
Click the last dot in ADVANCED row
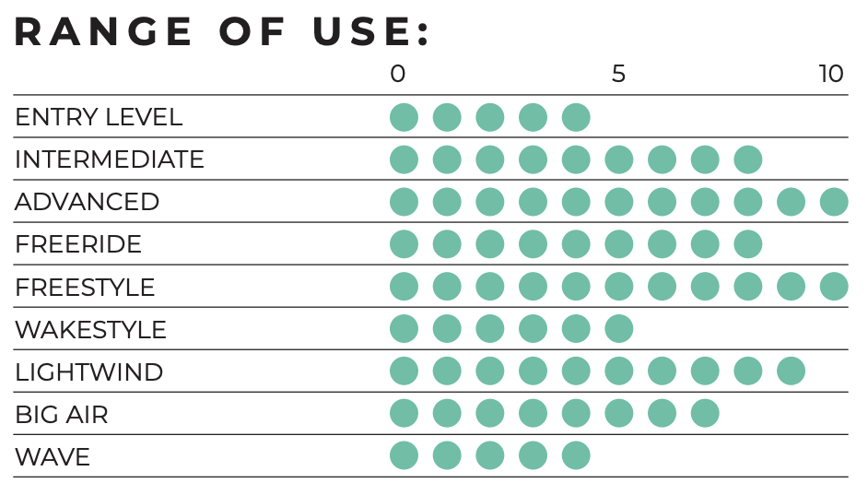pos(834,202)
